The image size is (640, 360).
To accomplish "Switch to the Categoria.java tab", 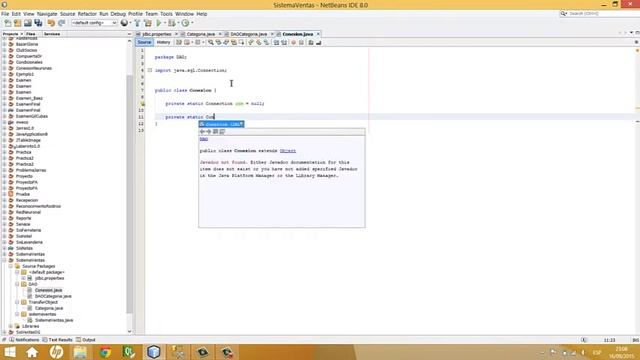I will [201, 34].
